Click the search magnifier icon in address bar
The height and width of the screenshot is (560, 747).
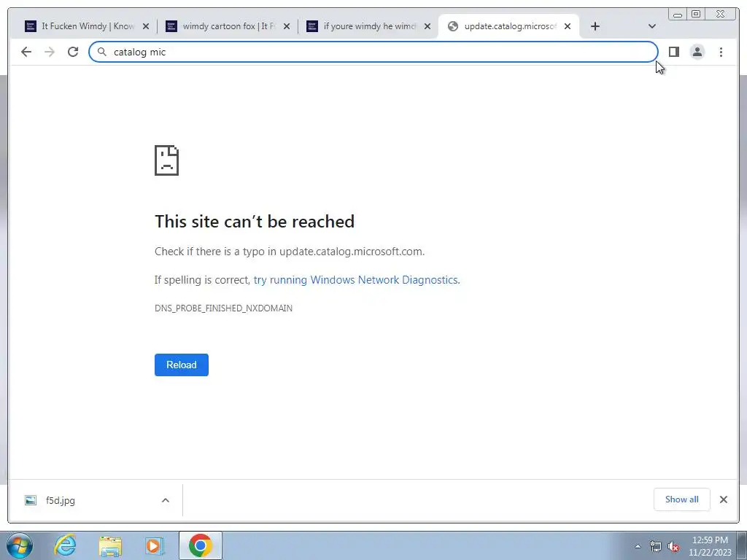click(102, 52)
